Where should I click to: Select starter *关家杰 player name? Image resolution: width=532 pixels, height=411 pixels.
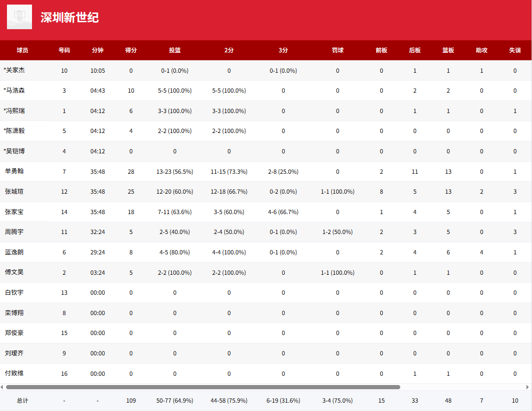(x=14, y=70)
